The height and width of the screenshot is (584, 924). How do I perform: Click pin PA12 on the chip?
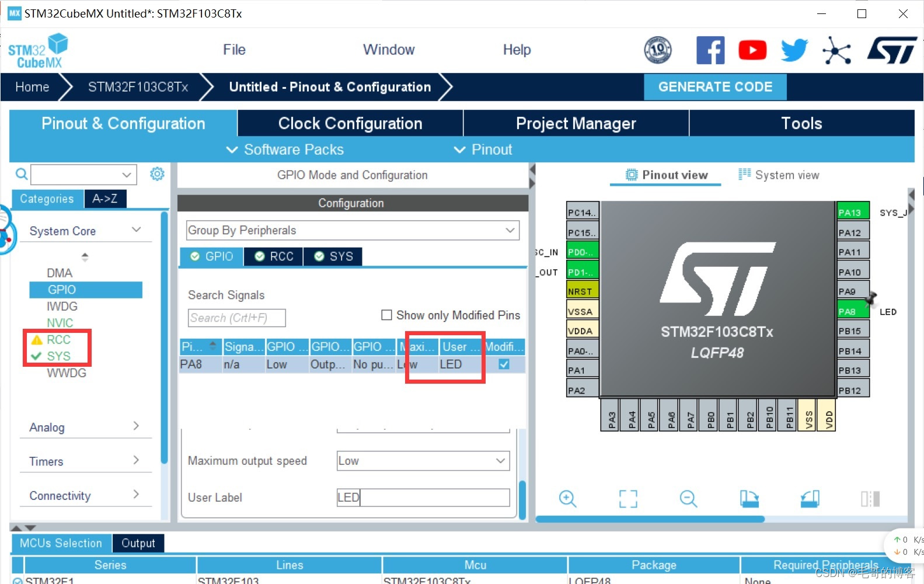pos(853,232)
